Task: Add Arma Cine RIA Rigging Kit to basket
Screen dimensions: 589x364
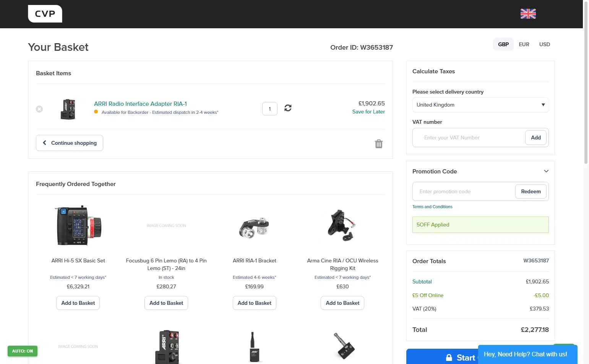Action: click(342, 303)
